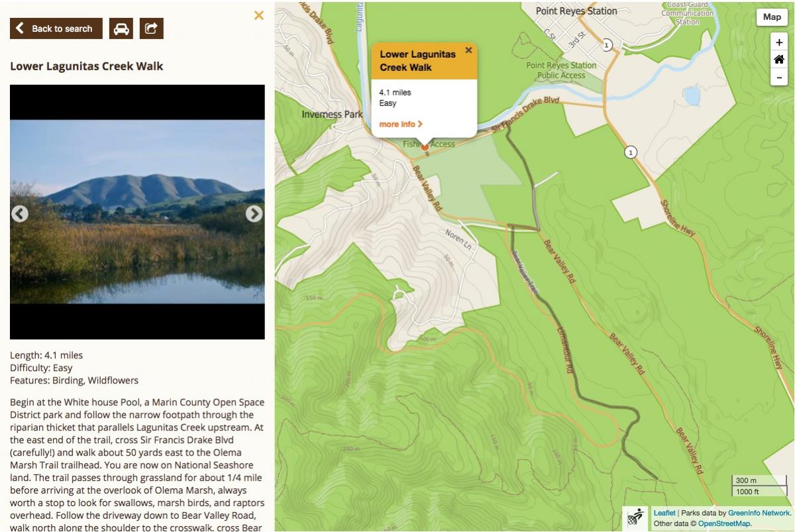This screenshot has height=532, width=795.
Task: Zoom out the map with the minus button
Action: click(779, 76)
